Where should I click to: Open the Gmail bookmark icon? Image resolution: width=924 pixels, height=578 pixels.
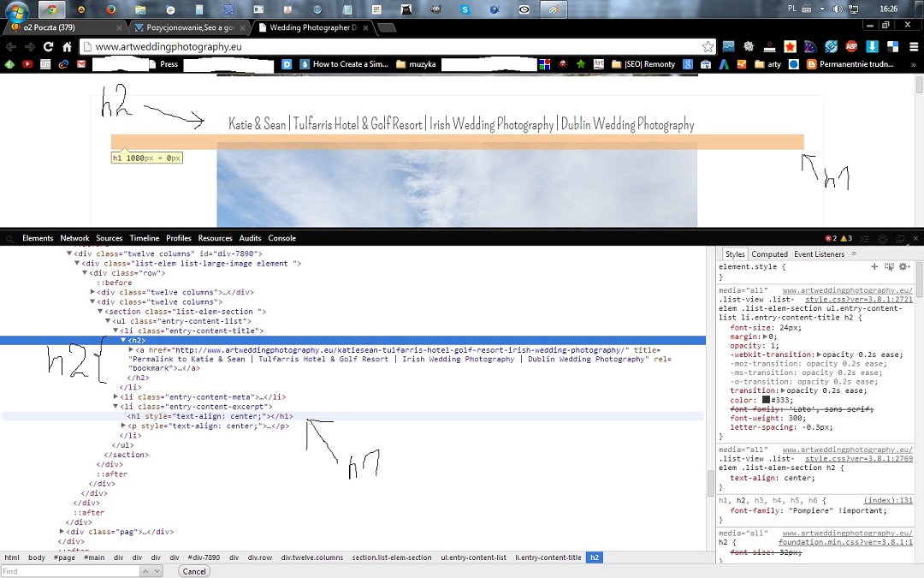click(x=81, y=64)
